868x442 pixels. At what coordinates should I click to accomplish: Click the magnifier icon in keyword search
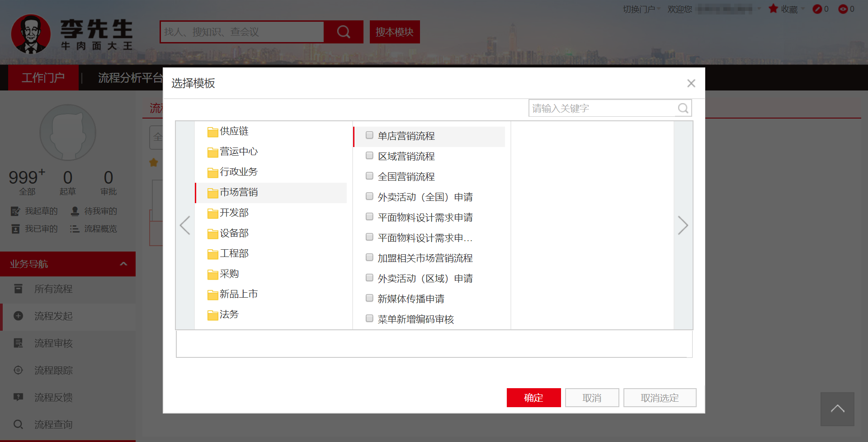coord(683,109)
